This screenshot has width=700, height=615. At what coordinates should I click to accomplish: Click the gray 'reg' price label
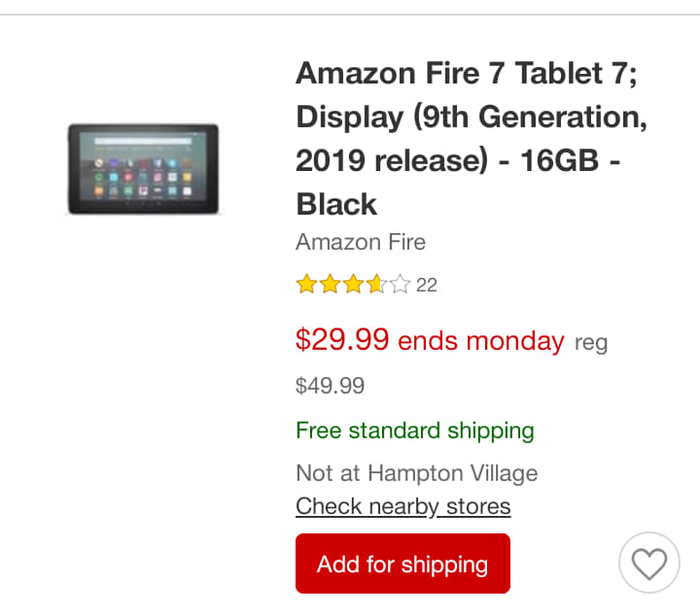pyautogui.click(x=591, y=343)
